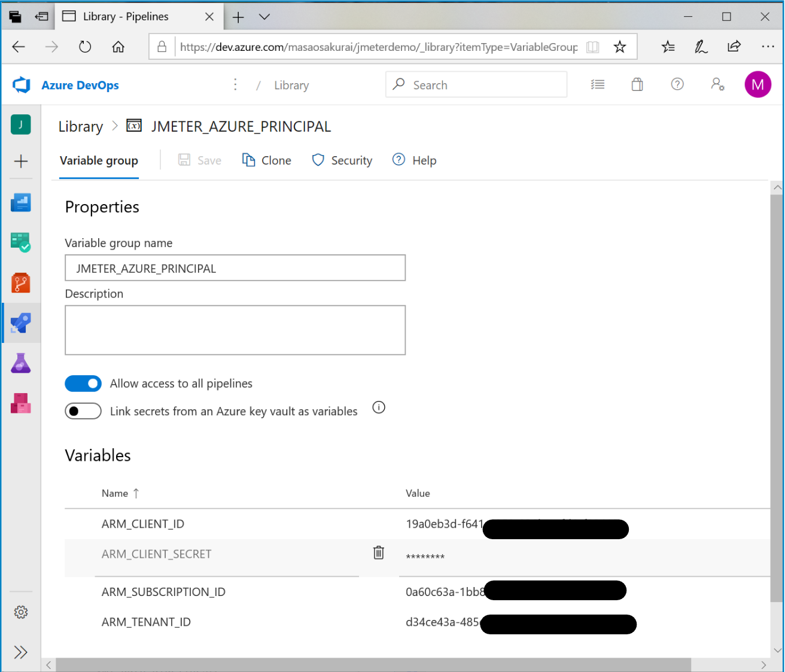Open Azure Boards from the sidebar
This screenshot has height=672, width=785.
tap(21, 242)
